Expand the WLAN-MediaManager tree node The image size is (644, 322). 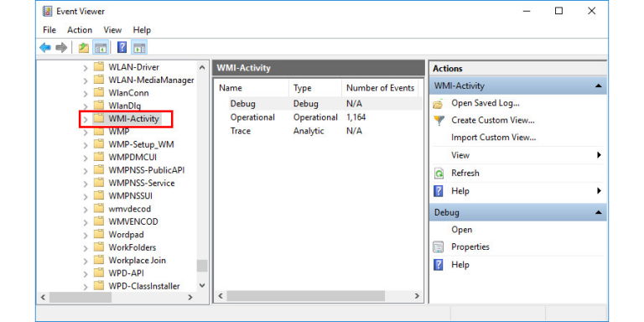pyautogui.click(x=86, y=80)
